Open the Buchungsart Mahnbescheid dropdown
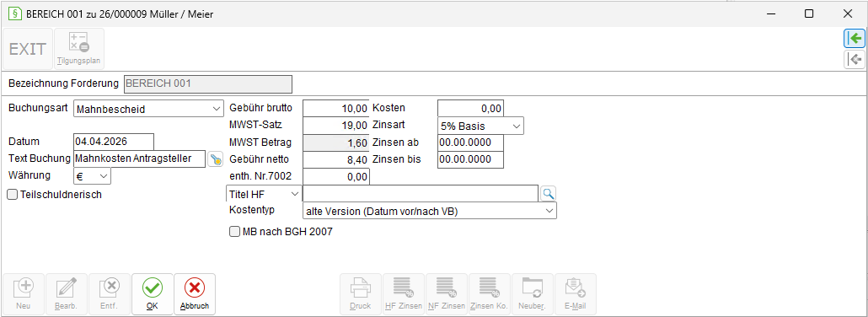868x317 pixels. [148, 109]
